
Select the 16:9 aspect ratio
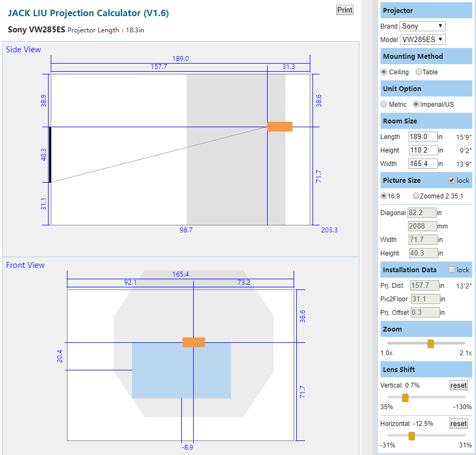click(x=383, y=196)
